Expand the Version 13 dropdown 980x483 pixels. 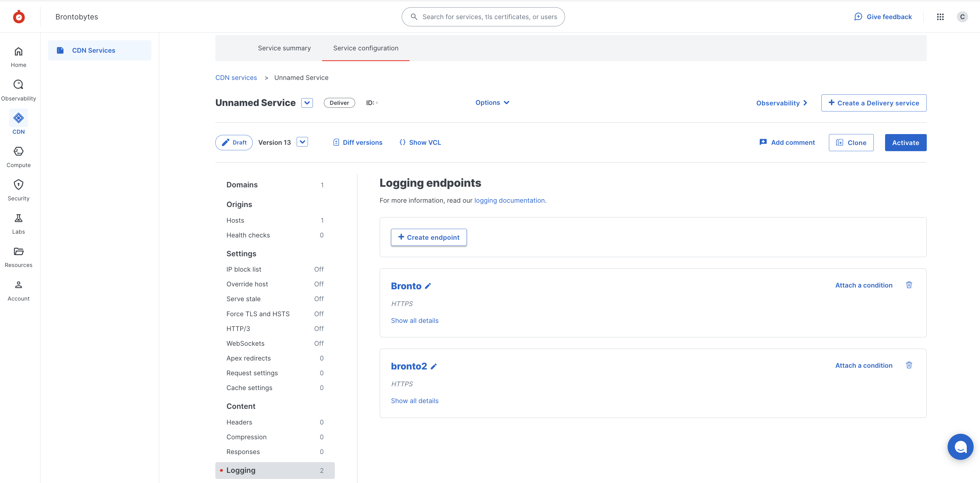[x=302, y=142]
